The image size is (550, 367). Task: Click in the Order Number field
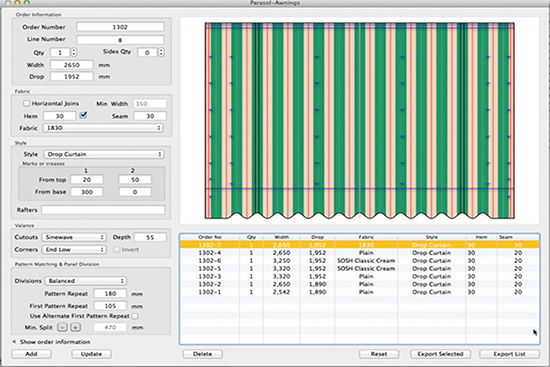[120, 27]
